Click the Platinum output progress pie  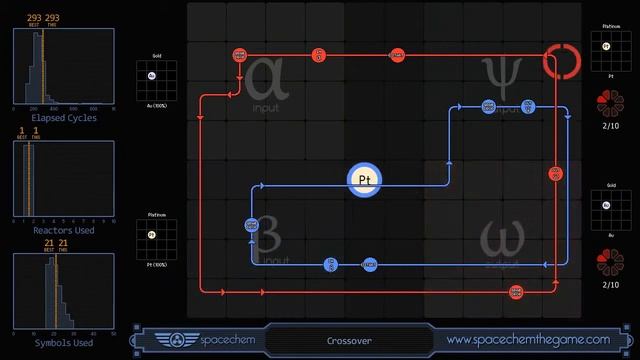pyautogui.click(x=610, y=104)
